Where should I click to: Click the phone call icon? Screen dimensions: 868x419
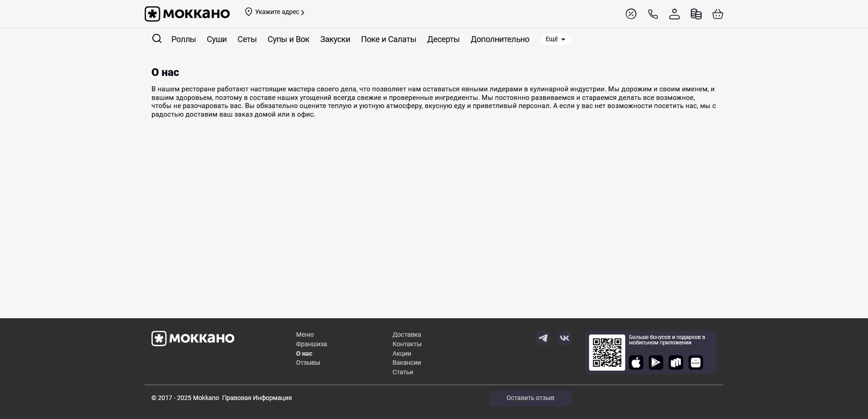pos(652,14)
